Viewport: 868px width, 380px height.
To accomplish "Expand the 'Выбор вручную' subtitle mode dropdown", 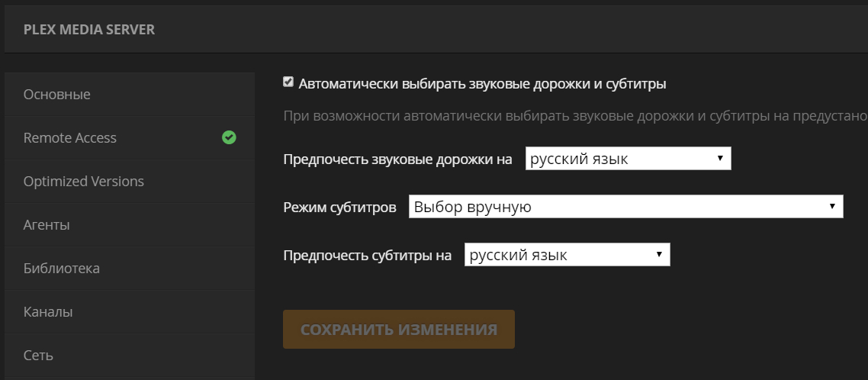I will pos(625,208).
